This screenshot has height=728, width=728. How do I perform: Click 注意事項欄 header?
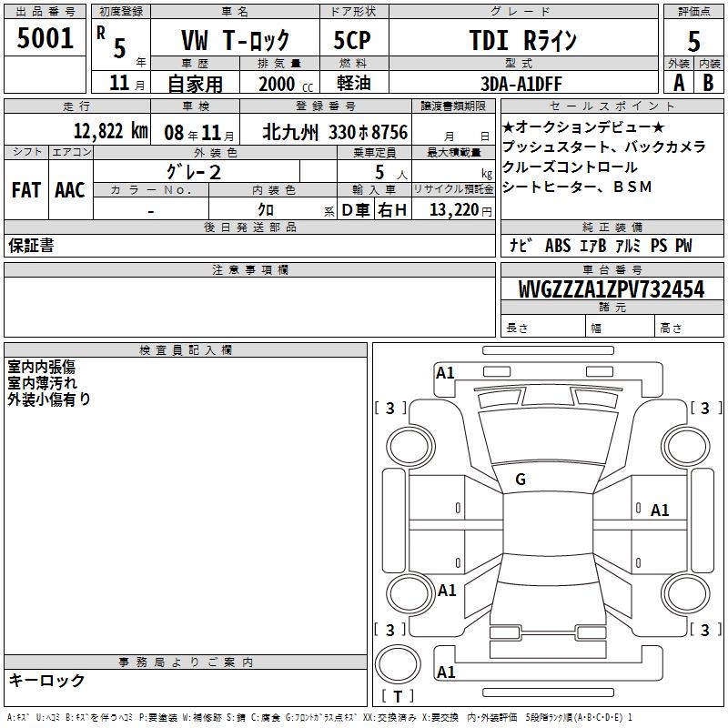click(250, 270)
